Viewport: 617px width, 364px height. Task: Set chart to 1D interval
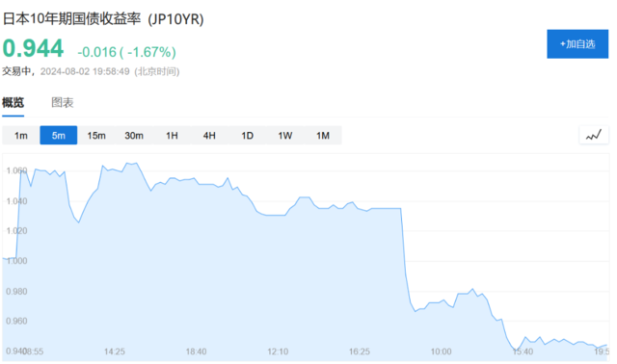coord(247,135)
